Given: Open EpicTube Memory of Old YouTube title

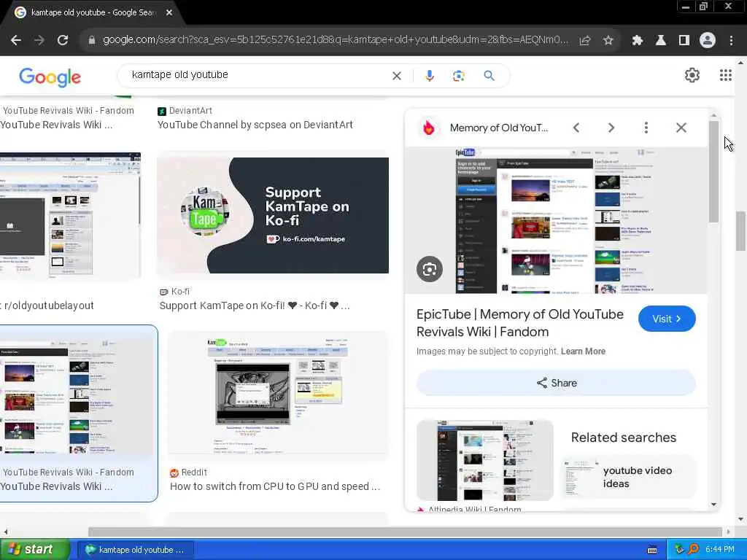Looking at the screenshot, I should pyautogui.click(x=519, y=323).
